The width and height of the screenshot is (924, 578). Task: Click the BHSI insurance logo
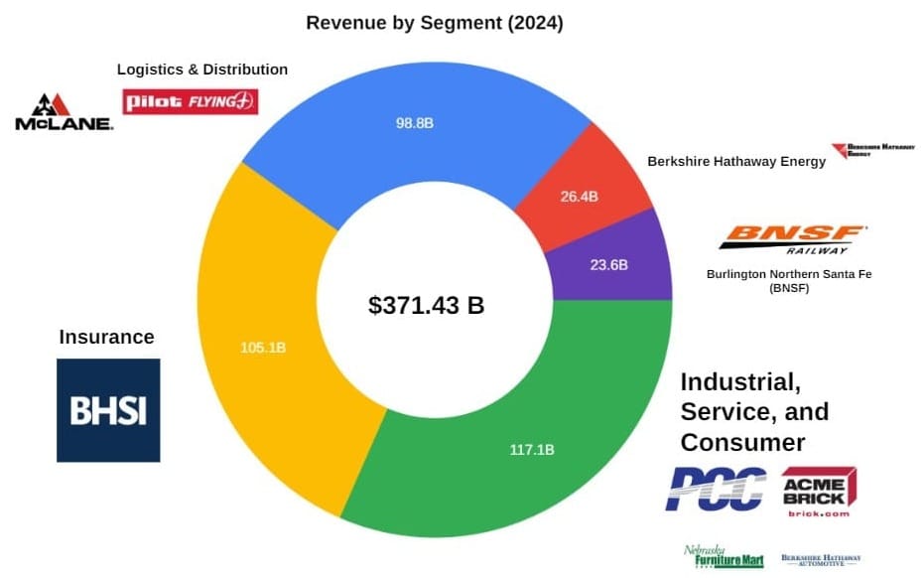point(108,410)
